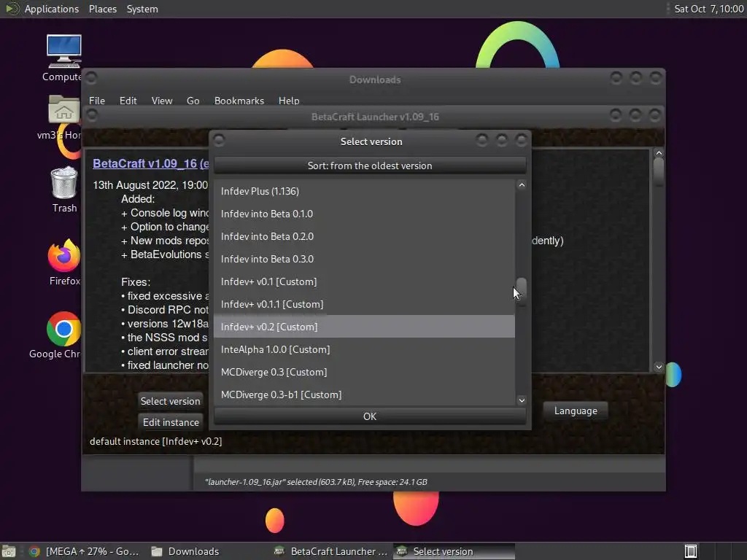747x560 pixels.
Task: Open Bookmarks menu in Downloads window
Action: pyautogui.click(x=239, y=101)
